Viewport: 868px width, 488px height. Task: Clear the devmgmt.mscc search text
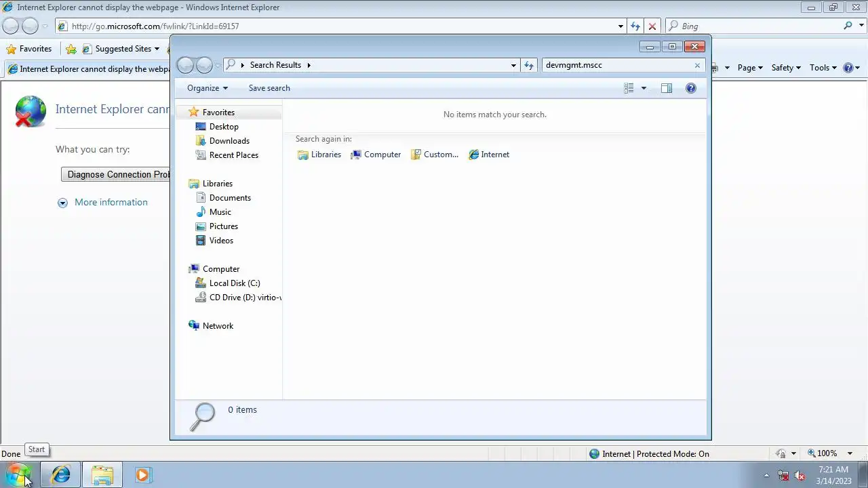697,65
